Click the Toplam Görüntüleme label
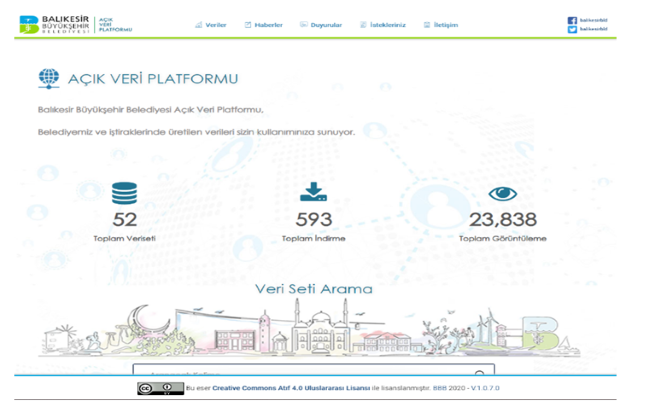 (502, 239)
